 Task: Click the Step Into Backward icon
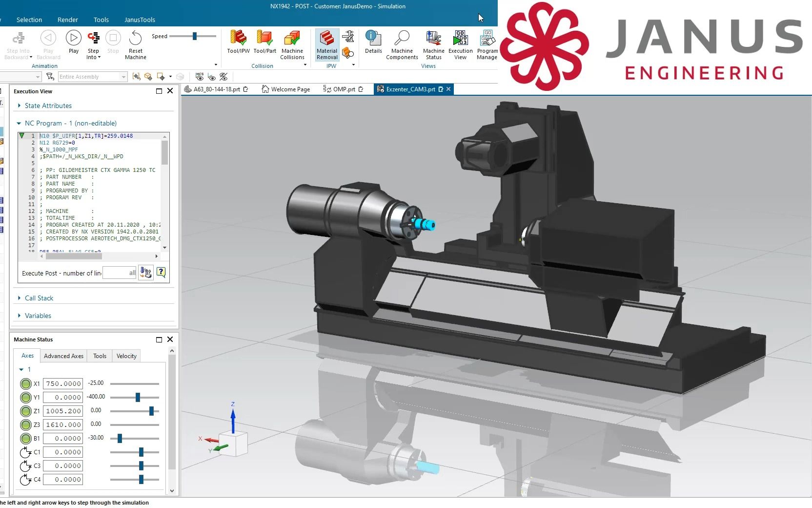(x=18, y=38)
